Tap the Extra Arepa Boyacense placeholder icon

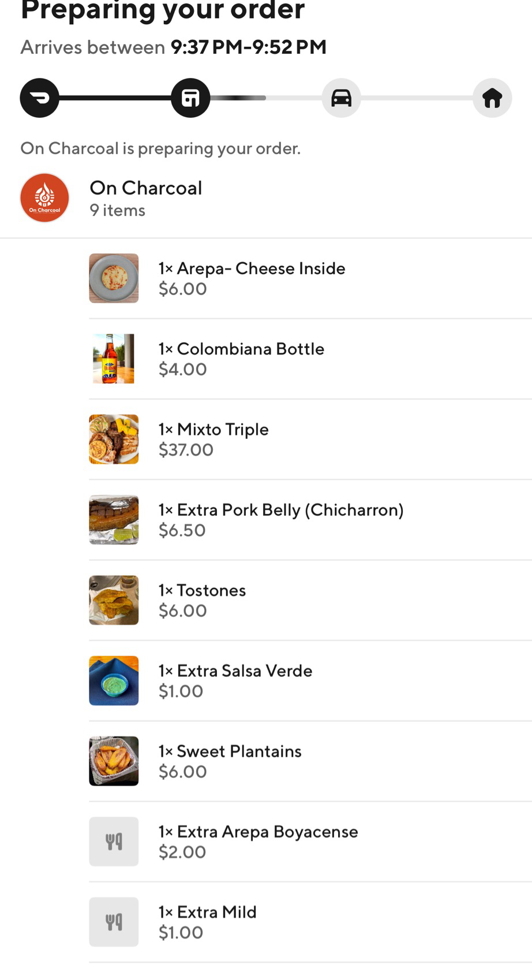tap(114, 841)
